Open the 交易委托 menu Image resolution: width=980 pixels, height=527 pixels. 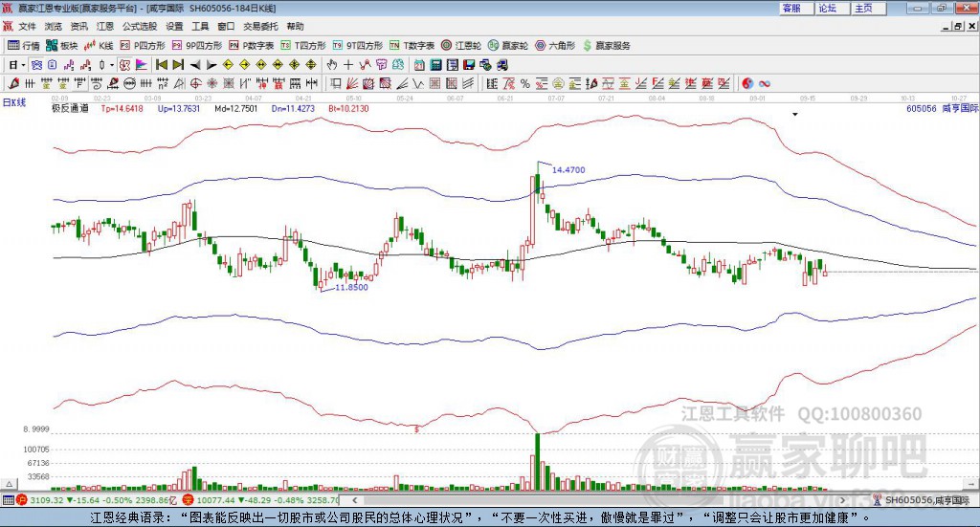tap(259, 27)
